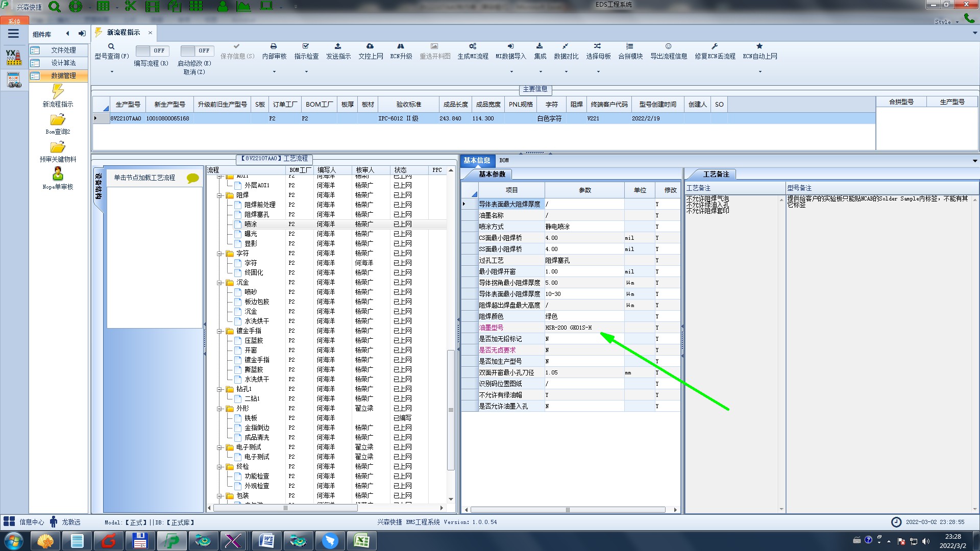Open Excel from the Windows taskbar
The image size is (980, 551).
click(361, 541)
